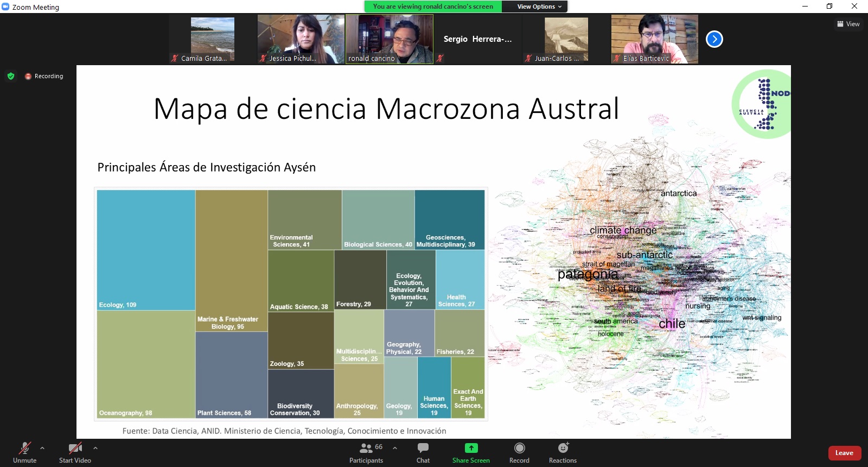Unmute the microphone
The image size is (868, 467).
(24, 449)
